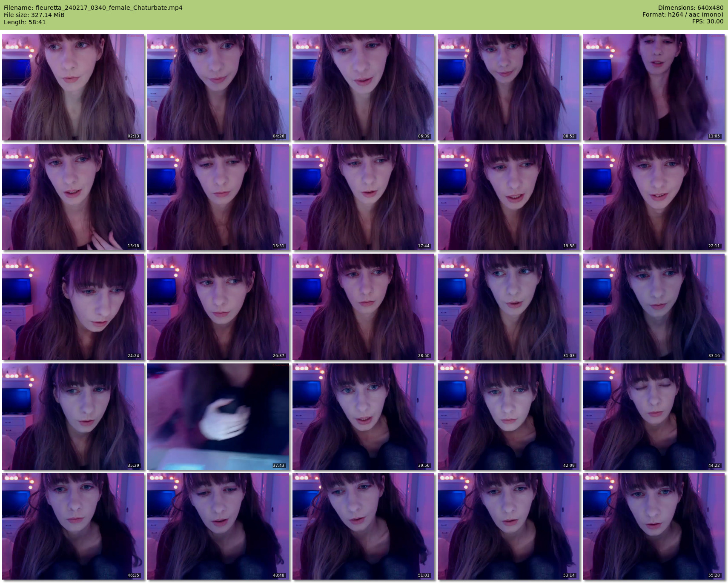Select the thumbnail at 11:05

(654, 87)
